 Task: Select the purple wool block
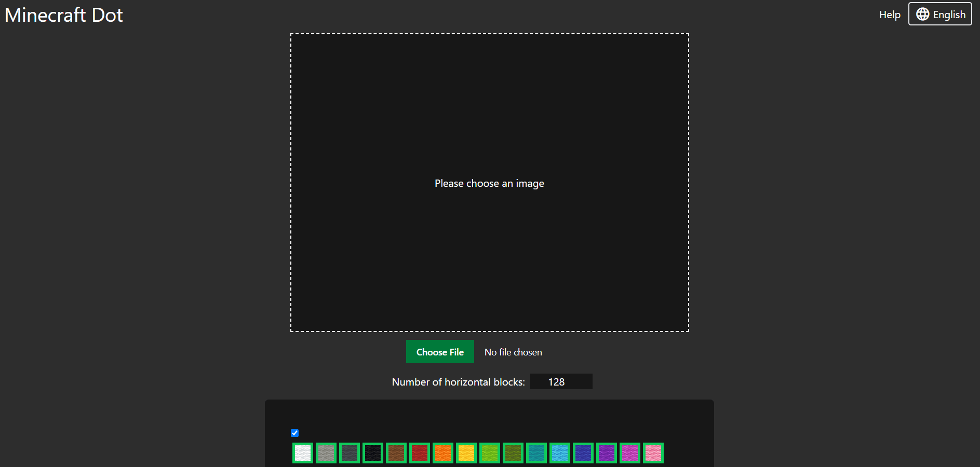click(x=607, y=453)
